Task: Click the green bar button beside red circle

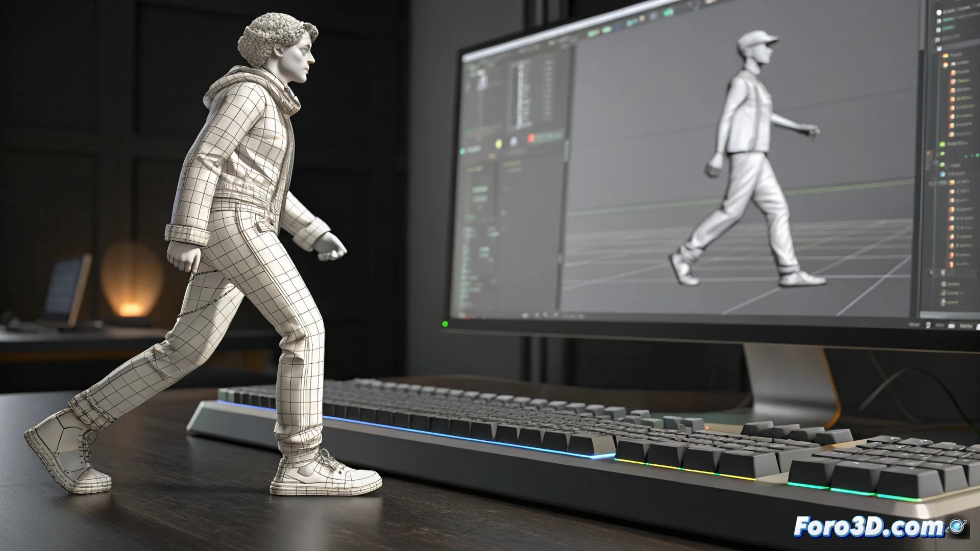Action: pyautogui.click(x=549, y=137)
